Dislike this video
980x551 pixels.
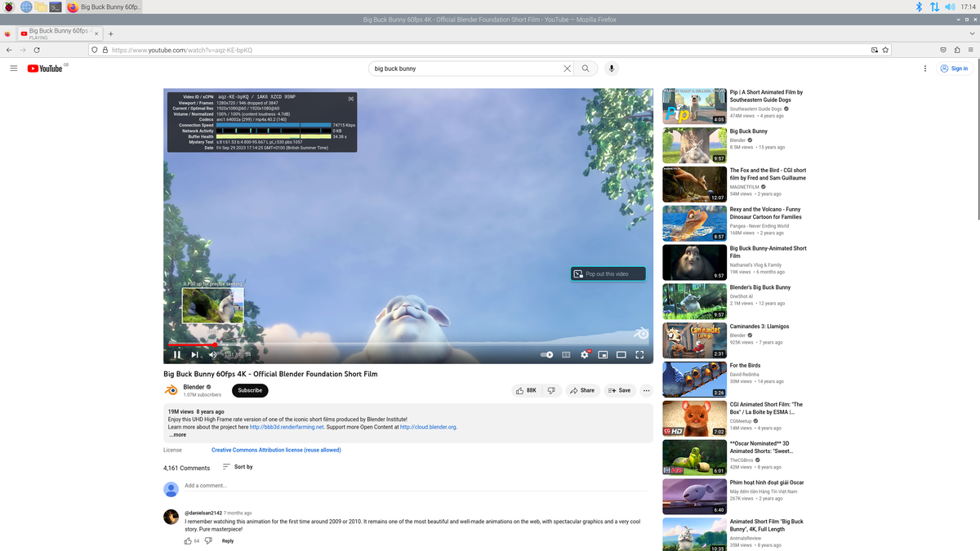(551, 390)
